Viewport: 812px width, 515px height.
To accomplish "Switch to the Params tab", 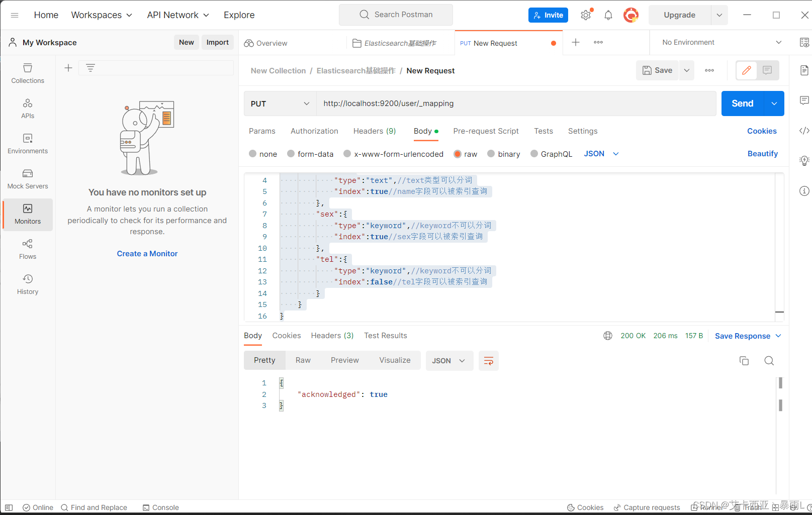I will coord(262,131).
